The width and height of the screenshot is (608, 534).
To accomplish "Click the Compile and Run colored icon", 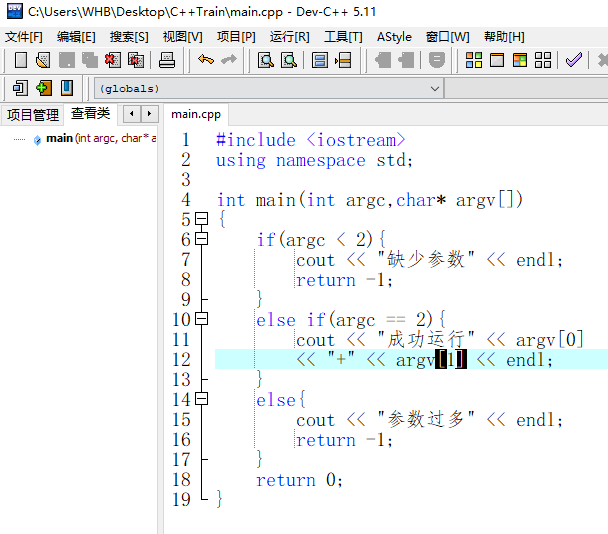I will coord(520,60).
